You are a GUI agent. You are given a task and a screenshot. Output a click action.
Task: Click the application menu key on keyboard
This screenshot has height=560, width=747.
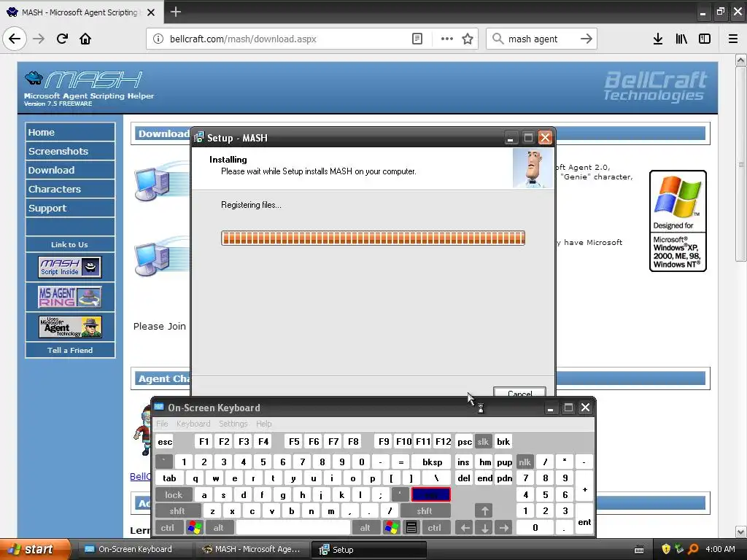(411, 527)
